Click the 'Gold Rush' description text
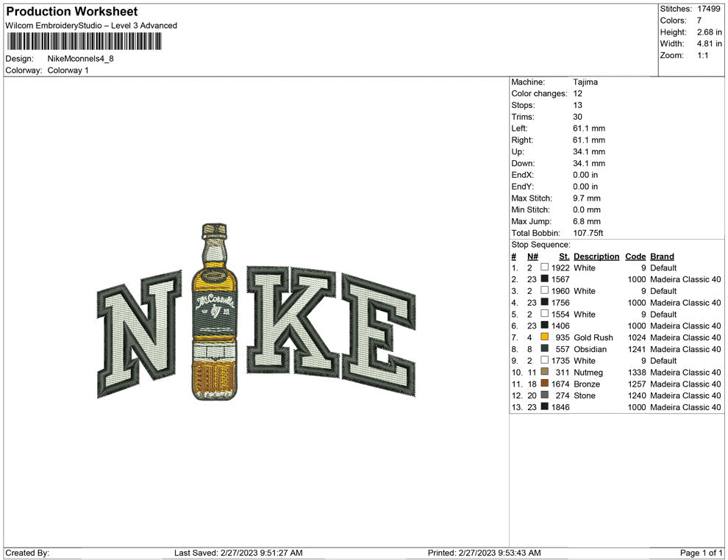Viewport: 728px width, 560px height. click(x=593, y=337)
